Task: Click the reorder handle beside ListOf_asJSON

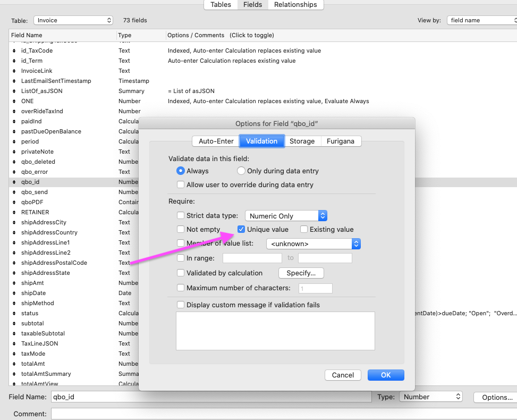Action: tap(14, 91)
